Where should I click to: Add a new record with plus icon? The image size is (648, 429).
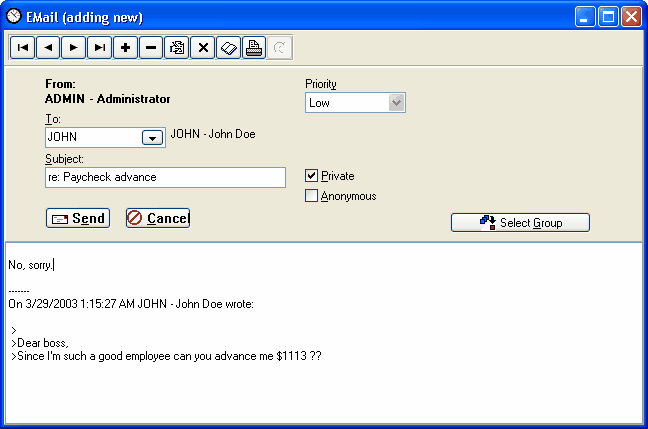pyautogui.click(x=125, y=48)
